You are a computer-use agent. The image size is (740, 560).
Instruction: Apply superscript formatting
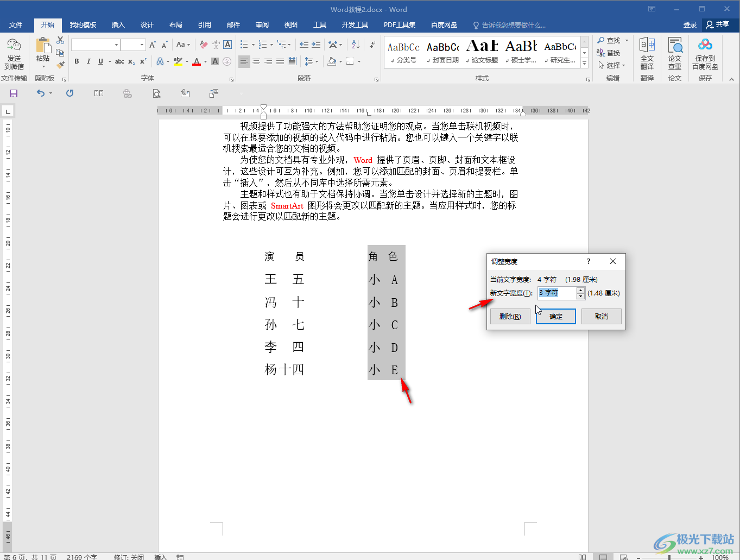(x=143, y=61)
